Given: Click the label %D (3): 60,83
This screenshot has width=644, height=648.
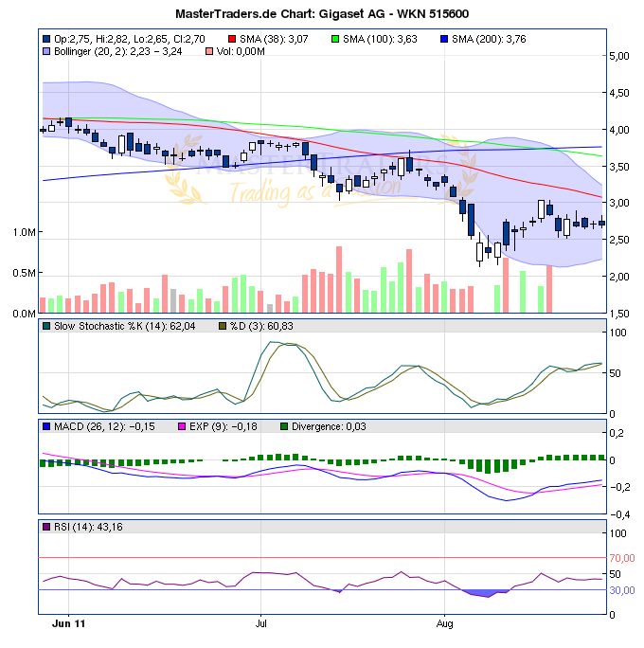Looking at the screenshot, I should pyautogui.click(x=261, y=327).
